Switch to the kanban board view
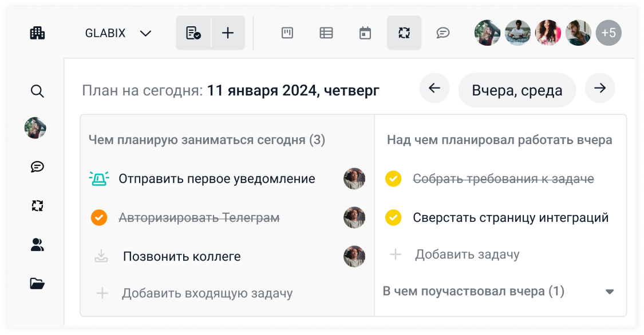The image size is (644, 335). [x=287, y=33]
